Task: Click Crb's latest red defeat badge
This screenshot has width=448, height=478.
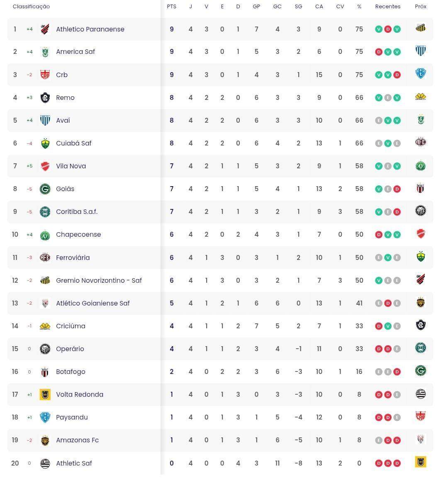Action: [x=397, y=75]
